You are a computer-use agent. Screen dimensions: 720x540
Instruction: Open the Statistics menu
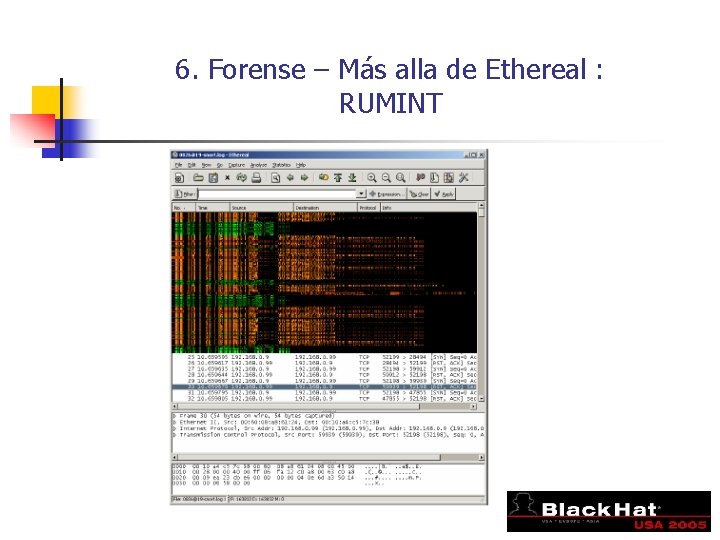coord(281,165)
